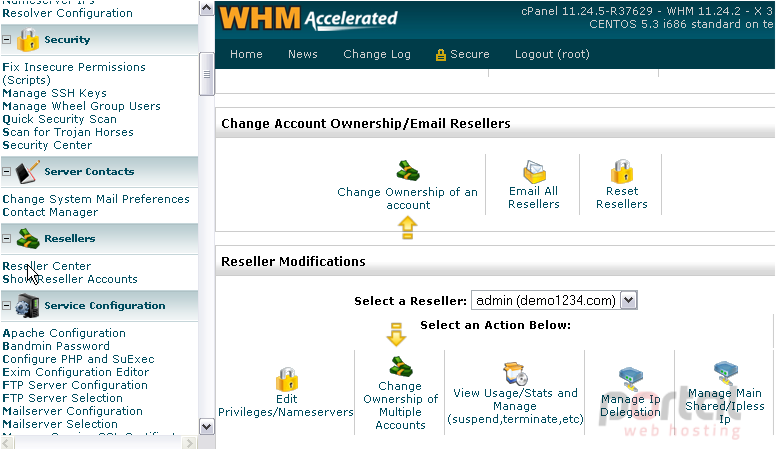Click the Change Ownership of Multiple Accounts icon
Screen dimensions: 776x450
pyautogui.click(x=400, y=367)
